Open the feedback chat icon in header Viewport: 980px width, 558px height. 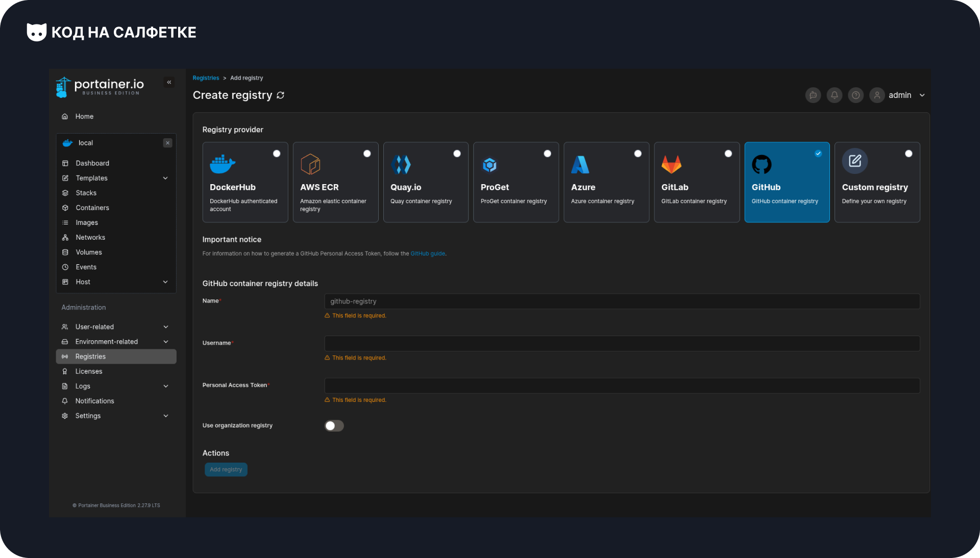click(813, 95)
